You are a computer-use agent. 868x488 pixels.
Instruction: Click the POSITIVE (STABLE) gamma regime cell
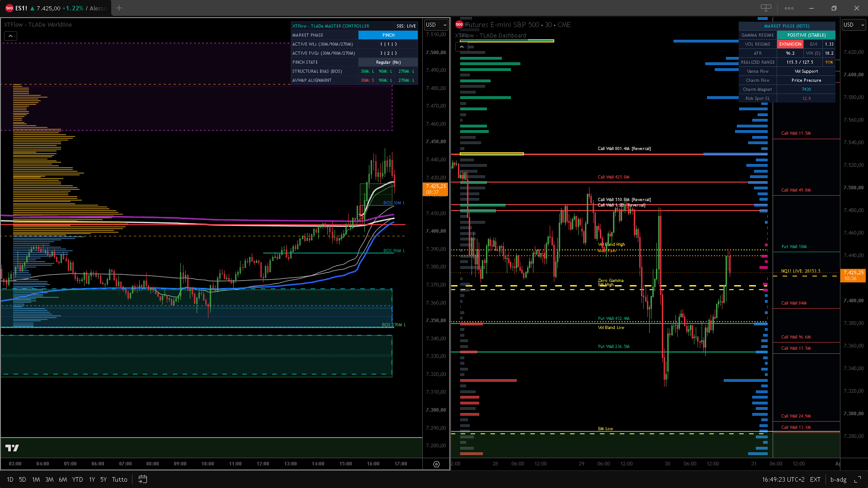[x=807, y=35]
